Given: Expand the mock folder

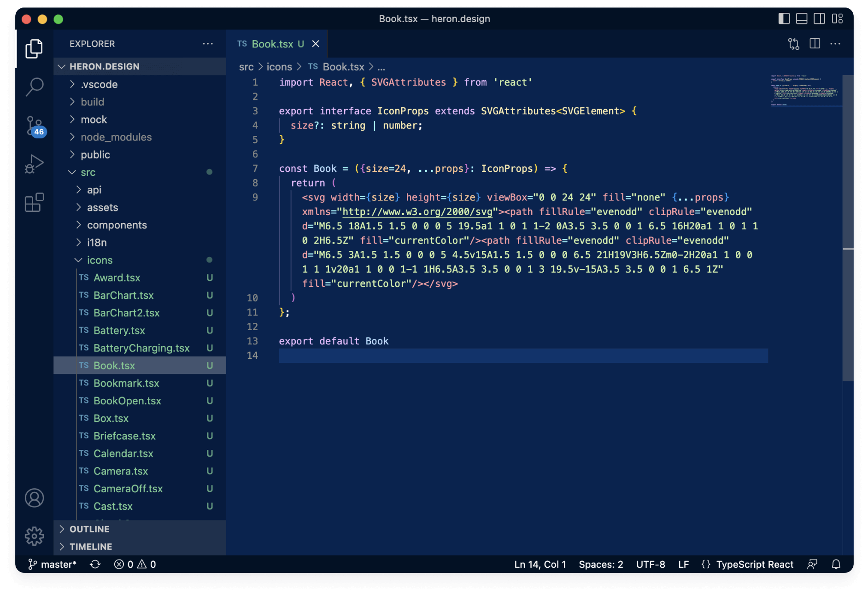Looking at the screenshot, I should click(140, 119).
